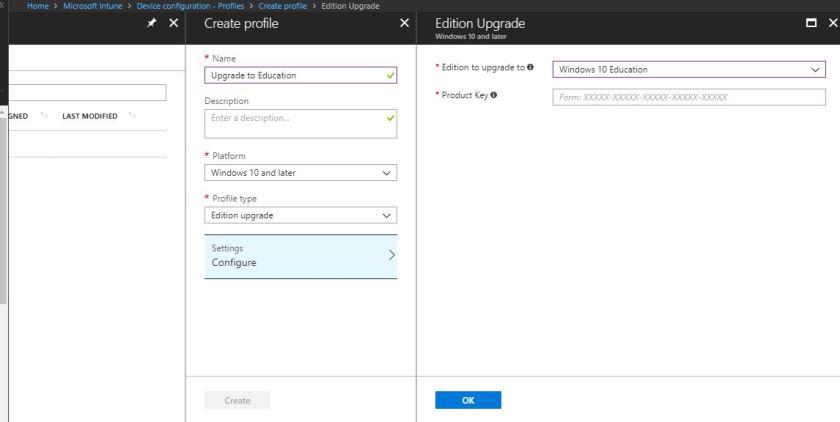
Task: Expand the Edition to upgrade to dropdown
Action: 689,70
